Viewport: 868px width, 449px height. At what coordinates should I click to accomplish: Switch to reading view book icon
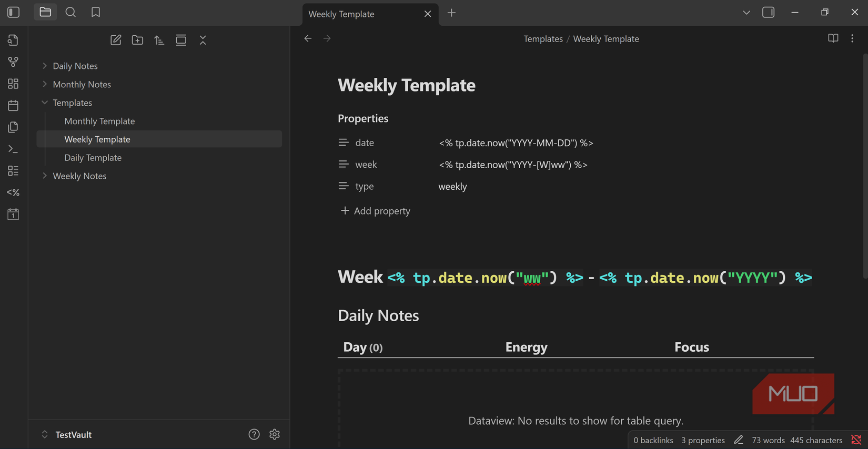[833, 38]
